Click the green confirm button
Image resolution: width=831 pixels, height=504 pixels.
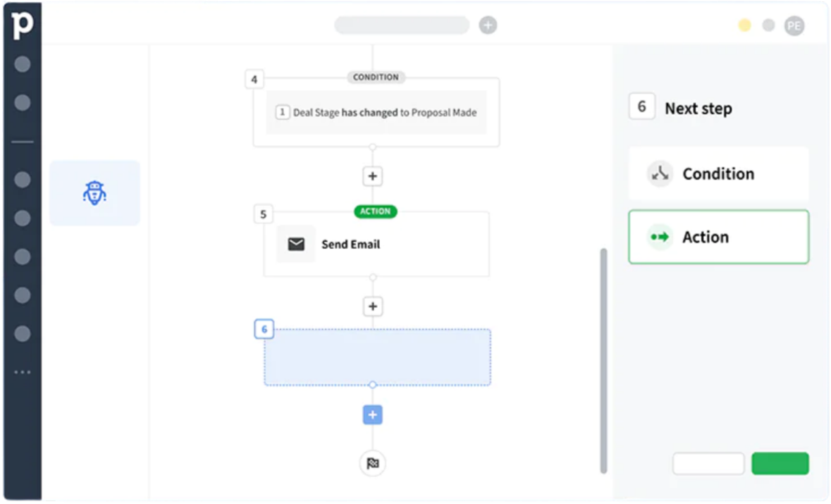coord(780,464)
